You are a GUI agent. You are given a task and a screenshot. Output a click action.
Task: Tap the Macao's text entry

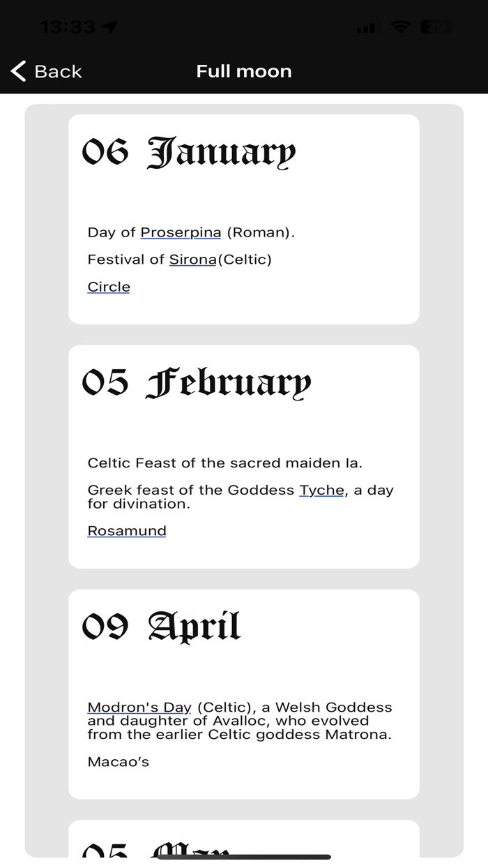tap(119, 761)
